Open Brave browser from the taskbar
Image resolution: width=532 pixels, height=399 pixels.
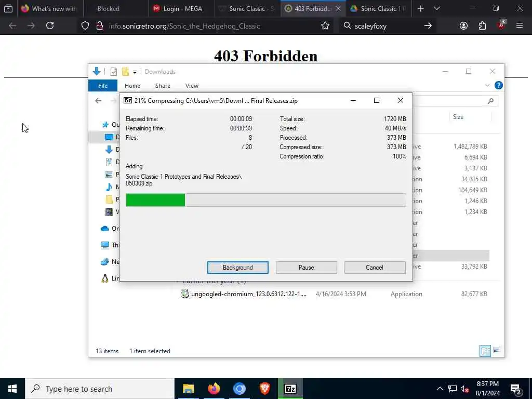coord(264,389)
